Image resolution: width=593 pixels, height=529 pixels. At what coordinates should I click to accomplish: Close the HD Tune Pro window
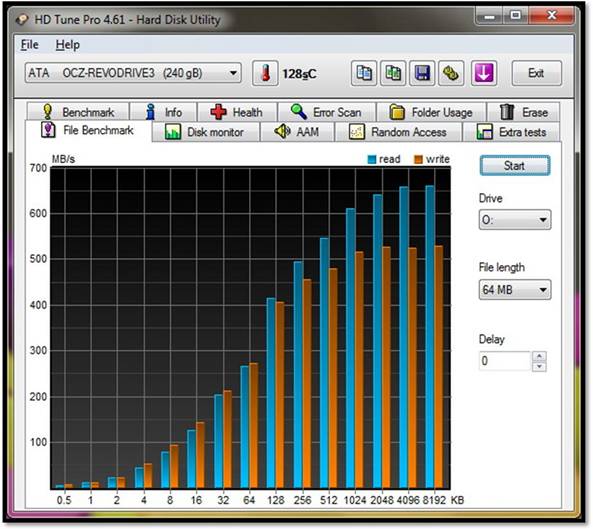point(551,16)
